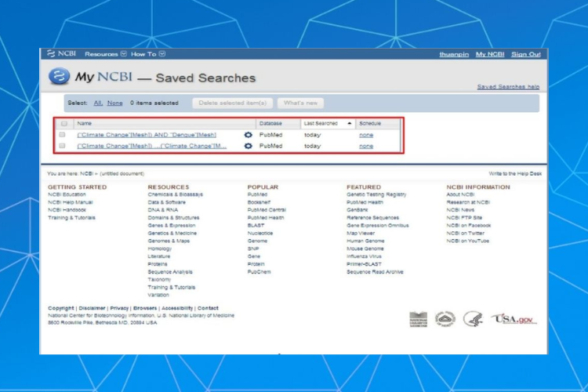This screenshot has height=392, width=588.
Task: Toggle the select-all checkbox in table header
Action: click(64, 123)
